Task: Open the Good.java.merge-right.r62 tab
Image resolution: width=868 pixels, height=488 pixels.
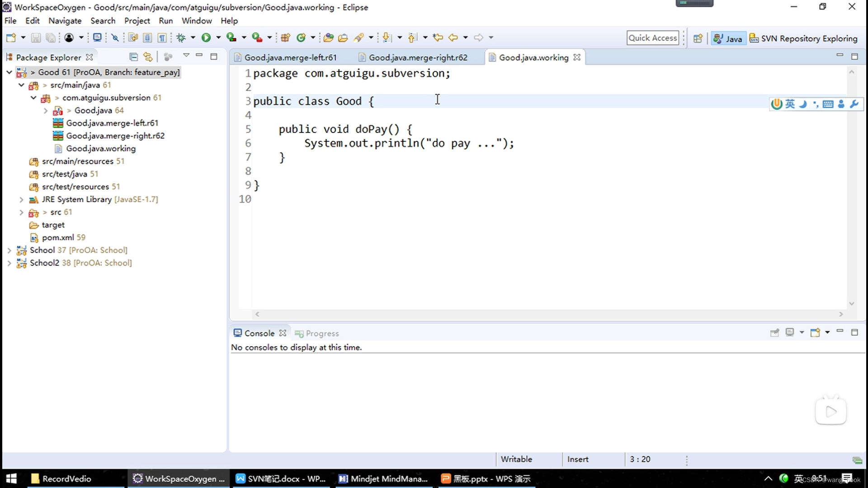Action: pyautogui.click(x=417, y=57)
